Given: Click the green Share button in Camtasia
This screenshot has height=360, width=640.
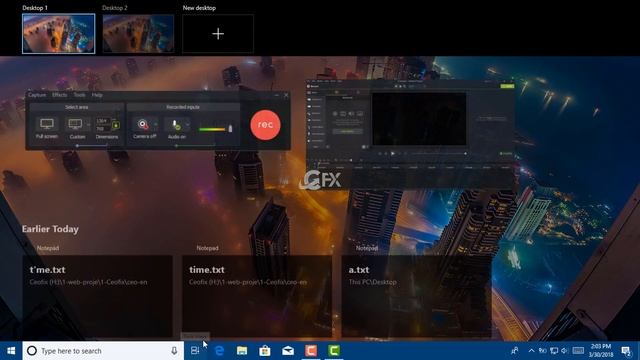Looking at the screenshot, I should coord(507,86).
